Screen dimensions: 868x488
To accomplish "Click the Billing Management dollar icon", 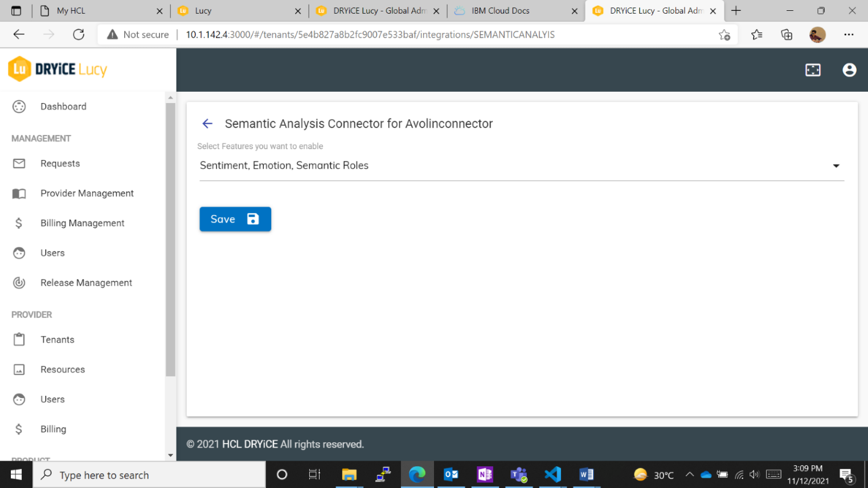I will (19, 223).
